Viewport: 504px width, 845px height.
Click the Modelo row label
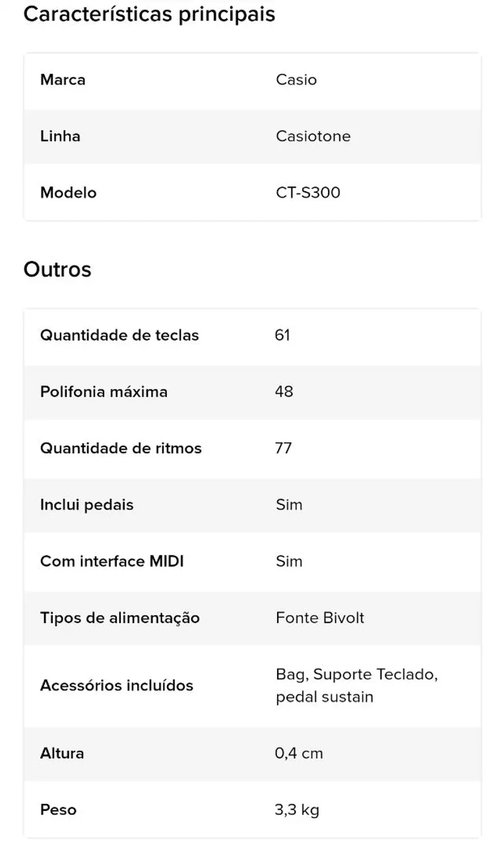[x=68, y=193]
